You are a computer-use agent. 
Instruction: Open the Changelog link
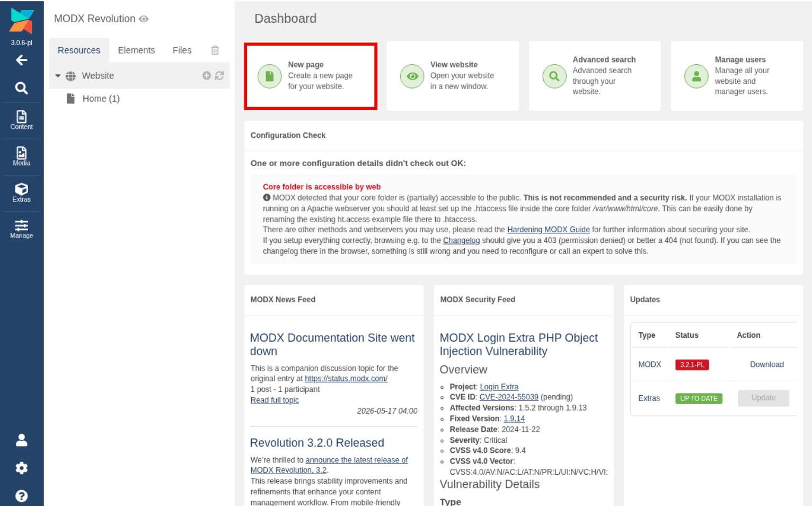[x=461, y=240]
